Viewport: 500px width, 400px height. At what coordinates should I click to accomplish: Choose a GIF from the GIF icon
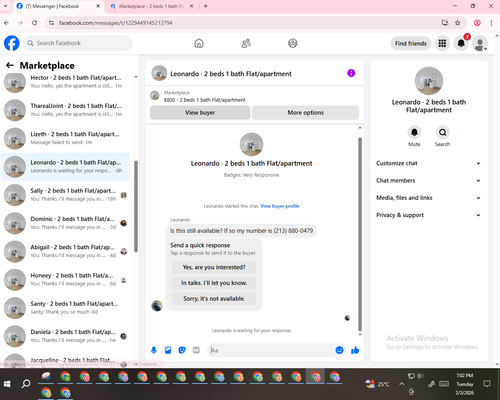tap(196, 350)
